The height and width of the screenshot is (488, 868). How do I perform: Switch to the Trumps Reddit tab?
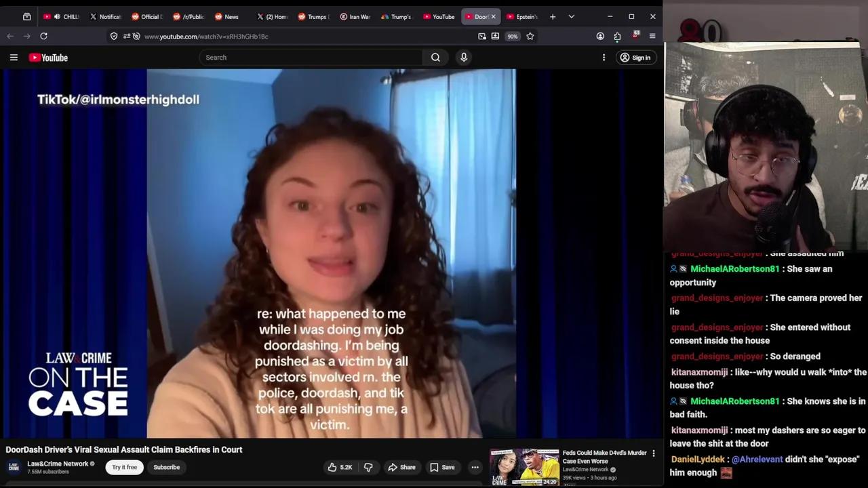tap(313, 16)
